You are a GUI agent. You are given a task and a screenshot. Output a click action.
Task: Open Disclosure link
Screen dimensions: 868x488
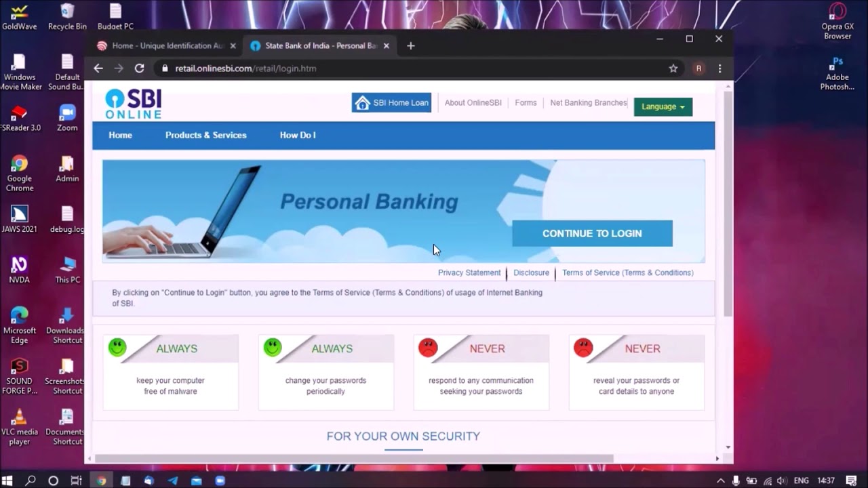531,273
